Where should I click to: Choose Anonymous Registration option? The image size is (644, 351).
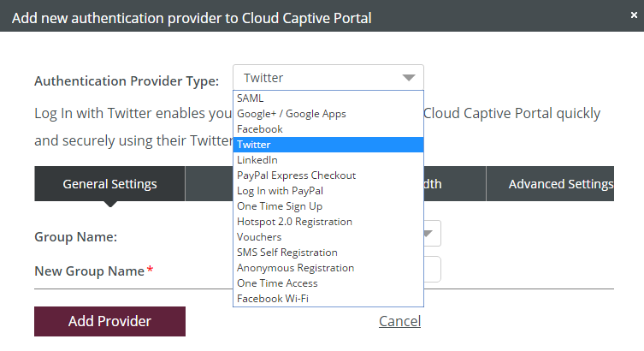328,268
